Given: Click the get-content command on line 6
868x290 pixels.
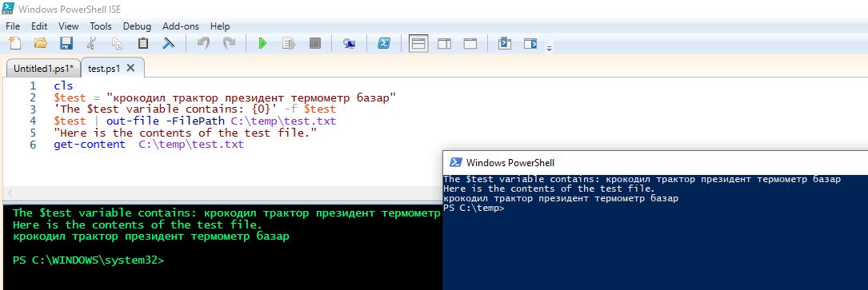Looking at the screenshot, I should point(90,145).
